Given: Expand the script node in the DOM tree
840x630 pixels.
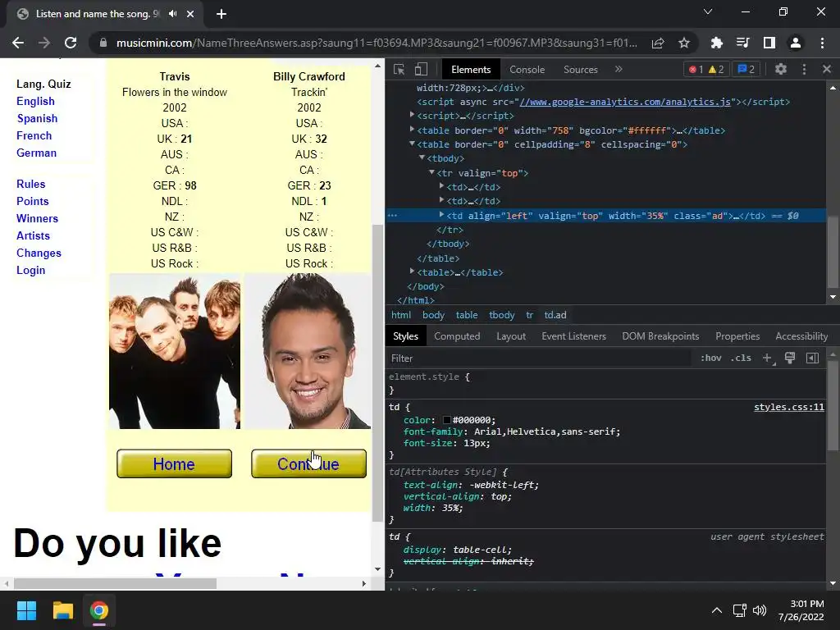Looking at the screenshot, I should [x=412, y=115].
